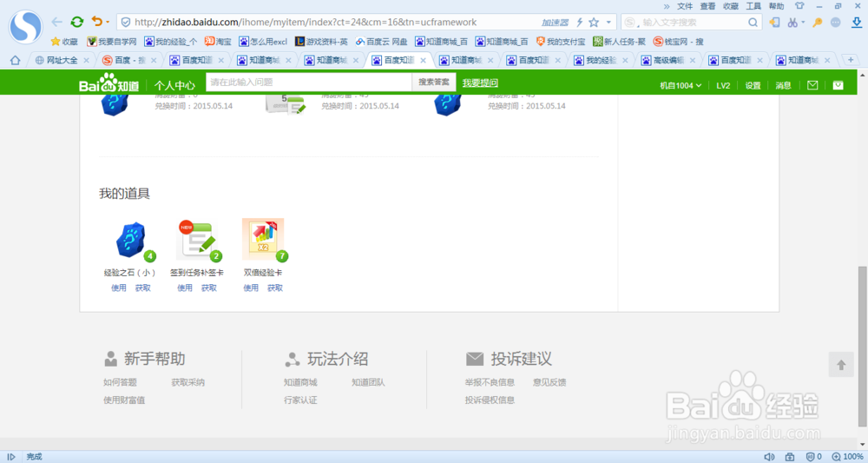Open 知道商城 footer link
The width and height of the screenshot is (868, 463).
tap(300, 382)
